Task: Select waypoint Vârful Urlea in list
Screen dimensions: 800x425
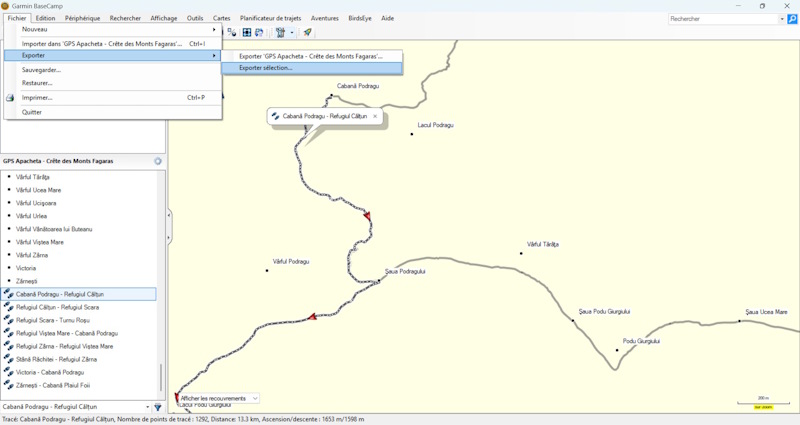Action: tap(31, 216)
